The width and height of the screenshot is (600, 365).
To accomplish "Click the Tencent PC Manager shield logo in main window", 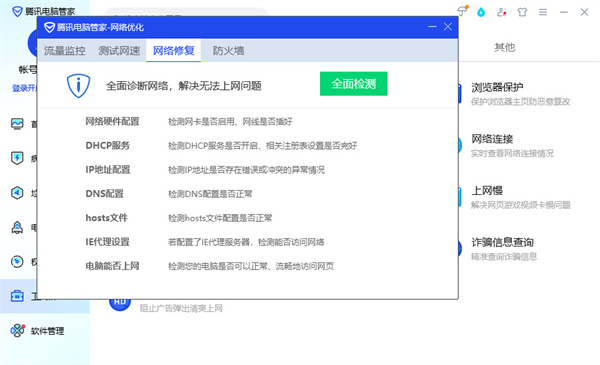I will [x=17, y=11].
